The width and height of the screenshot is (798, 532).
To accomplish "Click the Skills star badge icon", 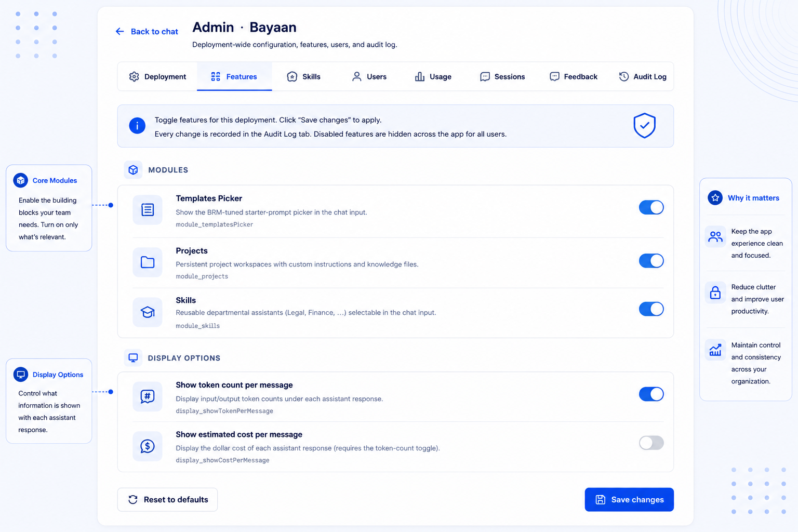I will click(x=292, y=76).
